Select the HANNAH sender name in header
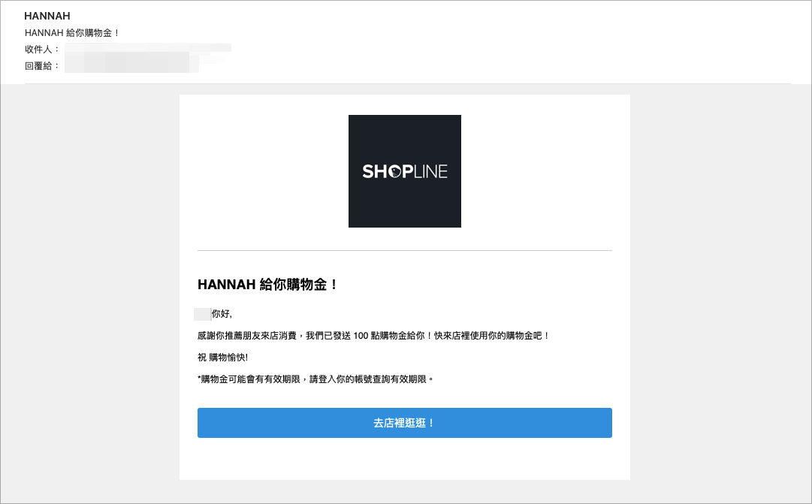The image size is (812, 504). tap(47, 16)
